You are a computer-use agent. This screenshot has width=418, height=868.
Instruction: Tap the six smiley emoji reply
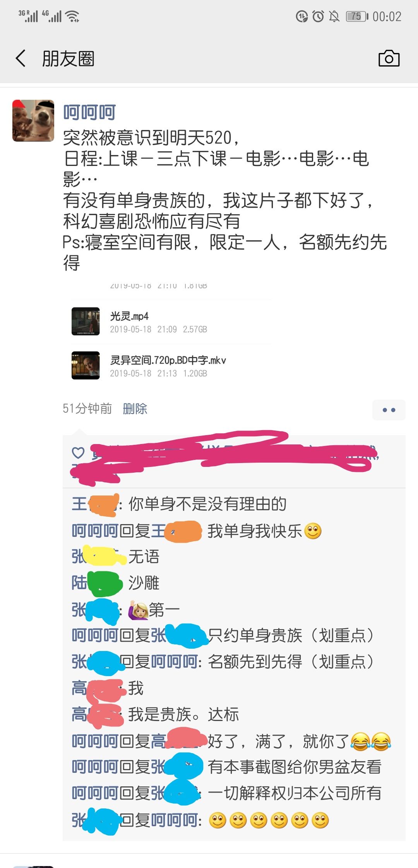tap(269, 820)
